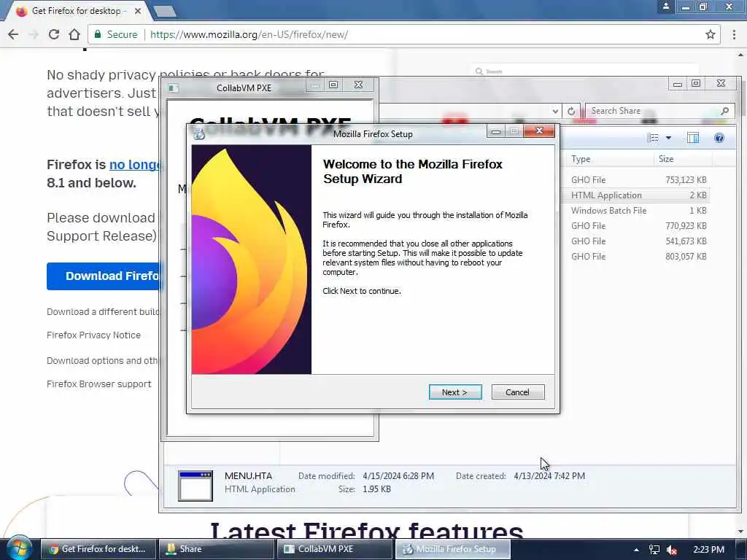Select the HTML Application file row
This screenshot has height=560, width=747.
[x=638, y=195]
